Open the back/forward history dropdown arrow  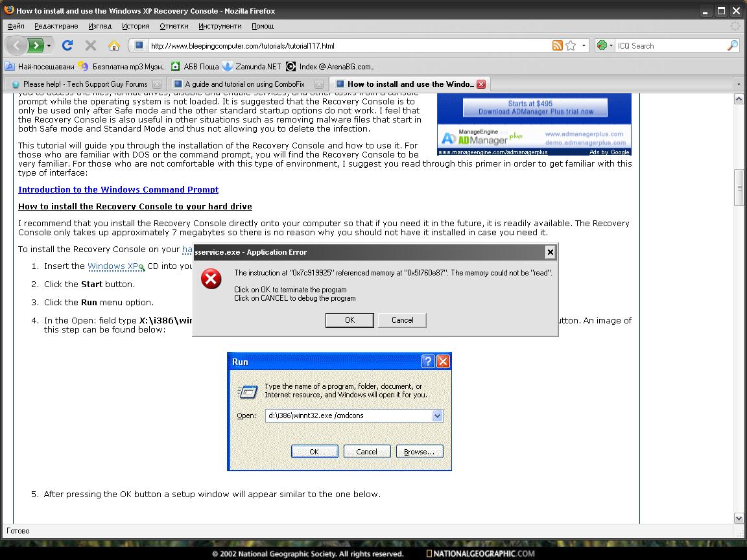click(49, 46)
